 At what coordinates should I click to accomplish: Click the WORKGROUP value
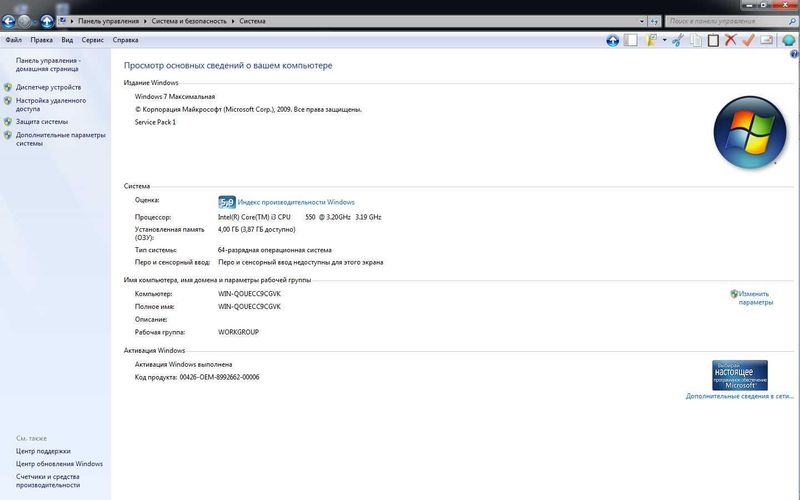point(238,332)
